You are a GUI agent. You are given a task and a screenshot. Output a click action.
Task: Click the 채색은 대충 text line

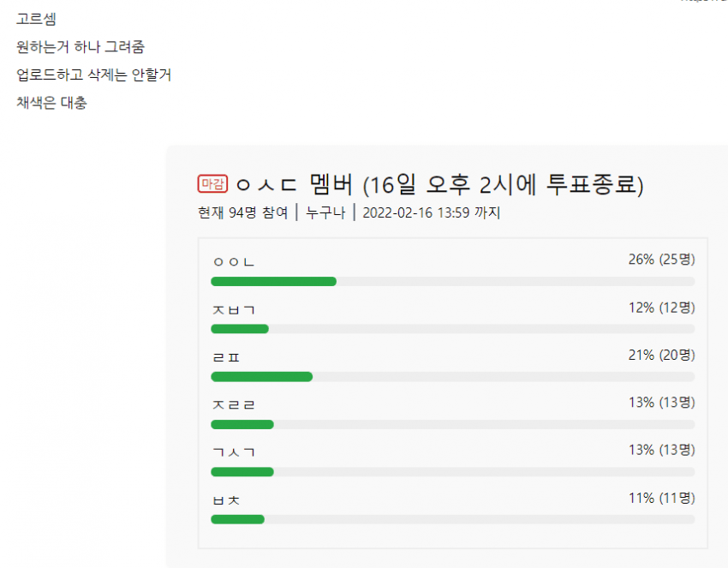click(x=51, y=103)
